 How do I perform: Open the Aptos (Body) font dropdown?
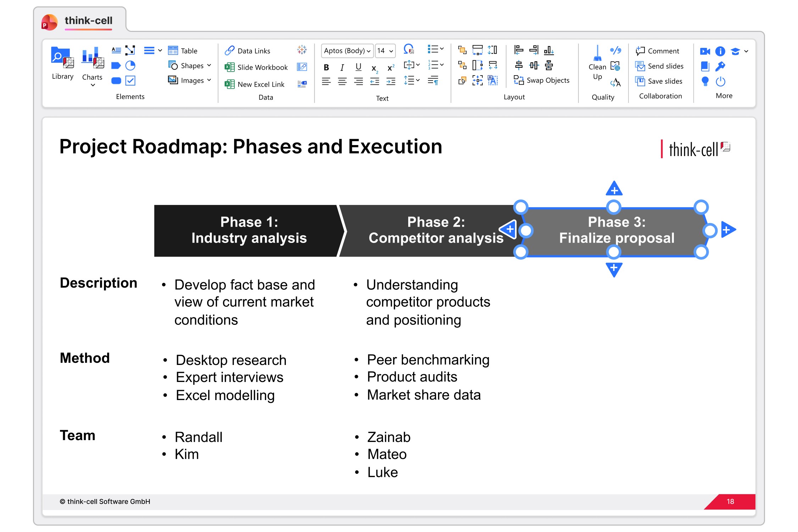pyautogui.click(x=347, y=51)
